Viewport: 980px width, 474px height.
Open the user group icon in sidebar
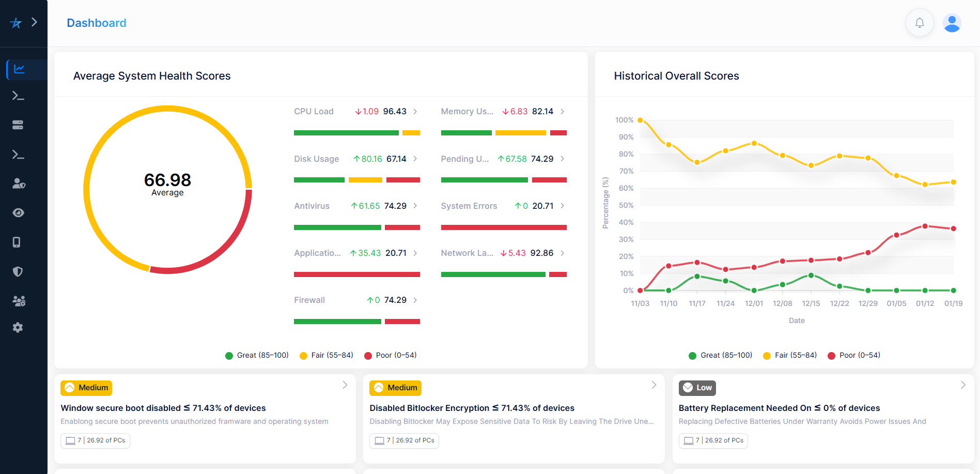(19, 301)
